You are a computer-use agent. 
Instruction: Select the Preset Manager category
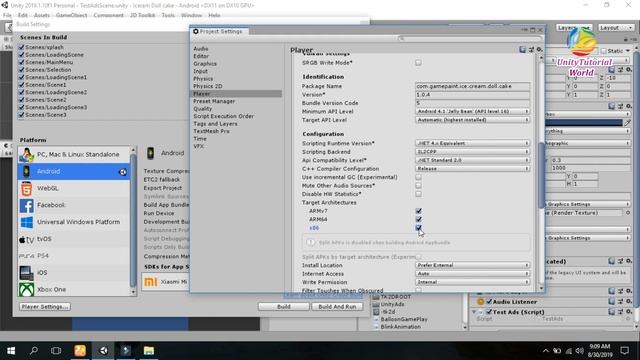tap(214, 101)
